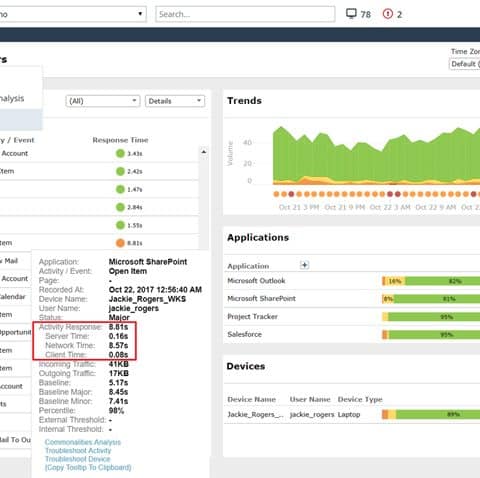Click the first orange trend timeline dot
This screenshot has width=480, height=478.
pyautogui.click(x=276, y=194)
